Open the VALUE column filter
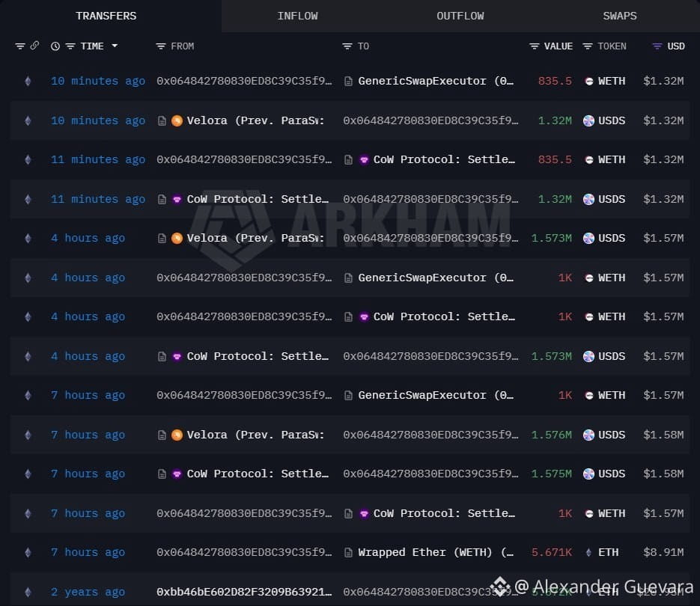Viewport: 700px width, 606px height. tap(534, 46)
